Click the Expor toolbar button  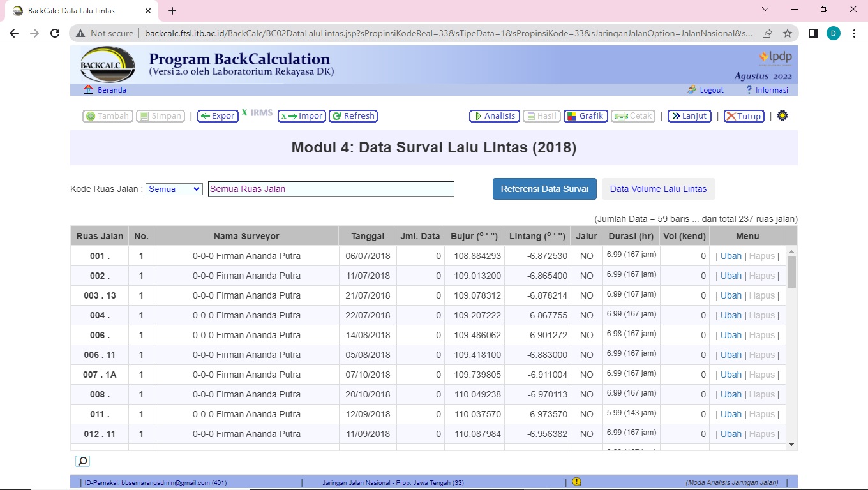point(218,116)
